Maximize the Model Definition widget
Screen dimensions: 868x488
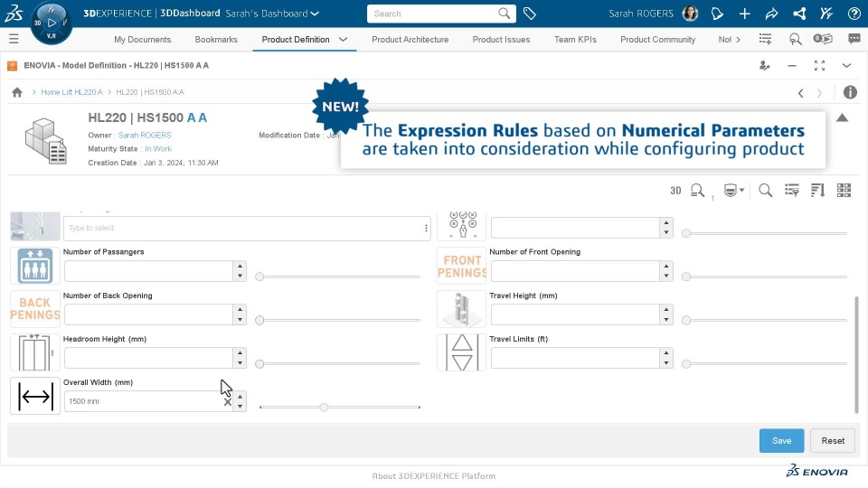pos(819,66)
